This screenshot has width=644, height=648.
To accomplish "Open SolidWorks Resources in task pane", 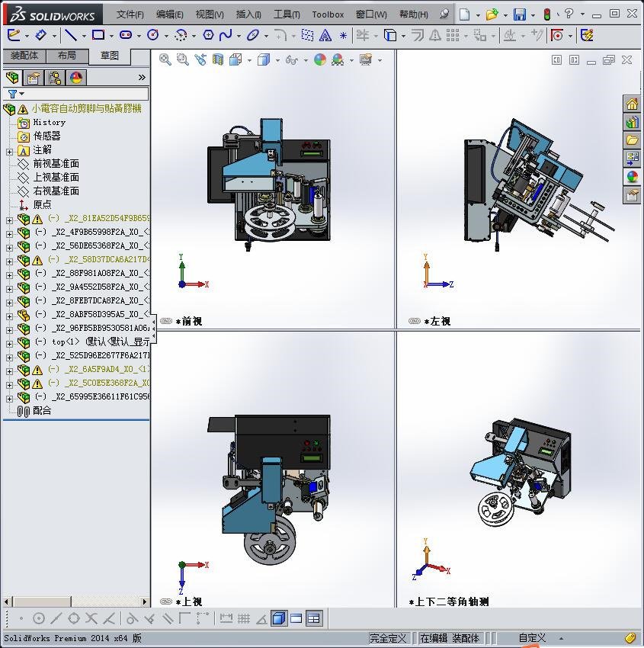I will [x=632, y=104].
